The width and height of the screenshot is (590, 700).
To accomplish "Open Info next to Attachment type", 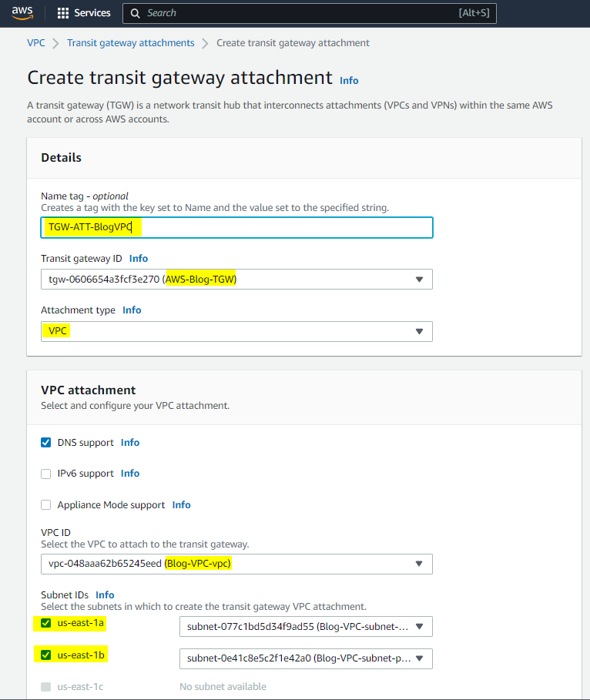I will [x=132, y=310].
